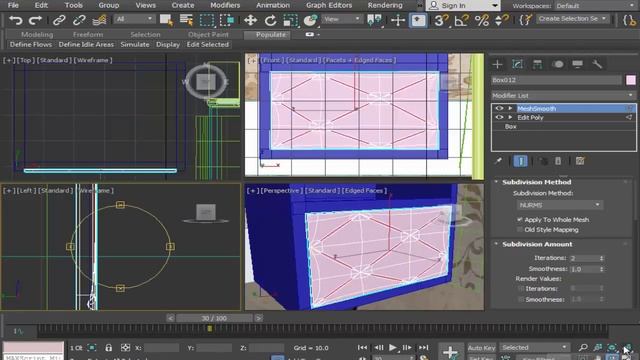This screenshot has height=360, width=640.
Task: Enable the Render Values Iterations checkbox
Action: (x=521, y=289)
